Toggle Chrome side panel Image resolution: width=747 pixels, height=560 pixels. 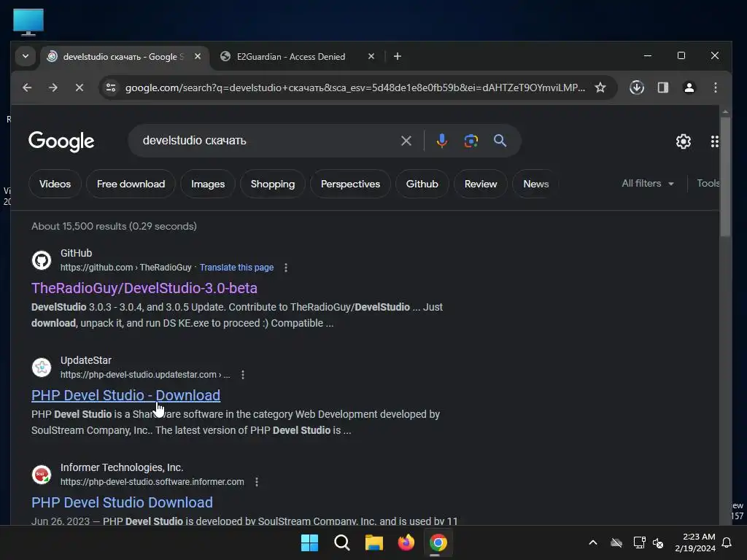pos(662,87)
